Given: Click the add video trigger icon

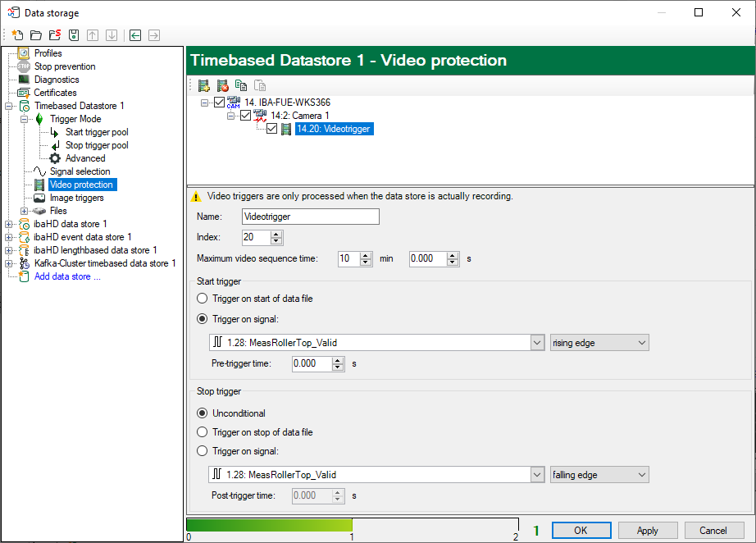Looking at the screenshot, I should point(203,85).
